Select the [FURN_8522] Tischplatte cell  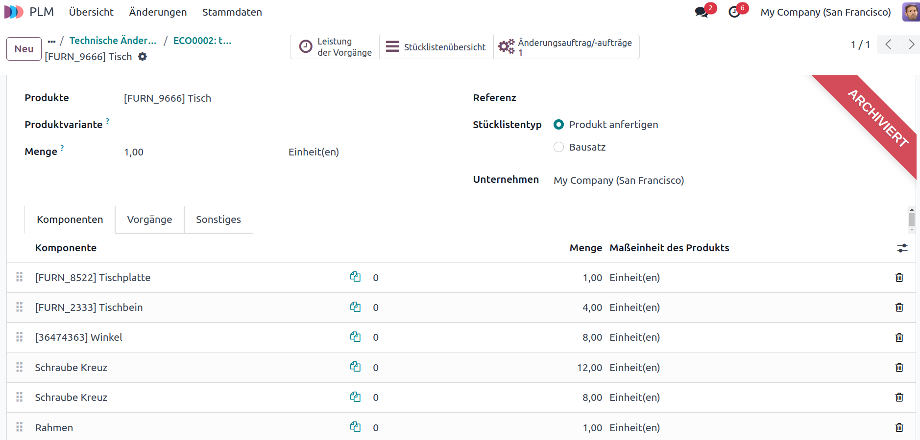tap(93, 277)
